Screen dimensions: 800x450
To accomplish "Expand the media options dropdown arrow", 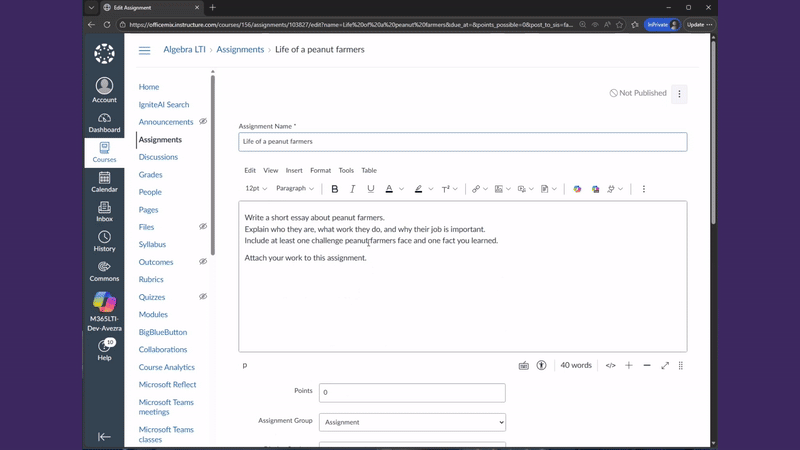I will [x=531, y=189].
